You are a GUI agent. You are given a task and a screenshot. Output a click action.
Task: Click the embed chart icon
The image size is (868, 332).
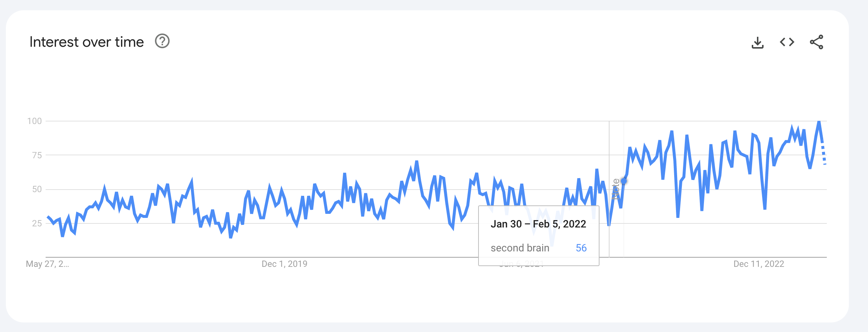(787, 42)
